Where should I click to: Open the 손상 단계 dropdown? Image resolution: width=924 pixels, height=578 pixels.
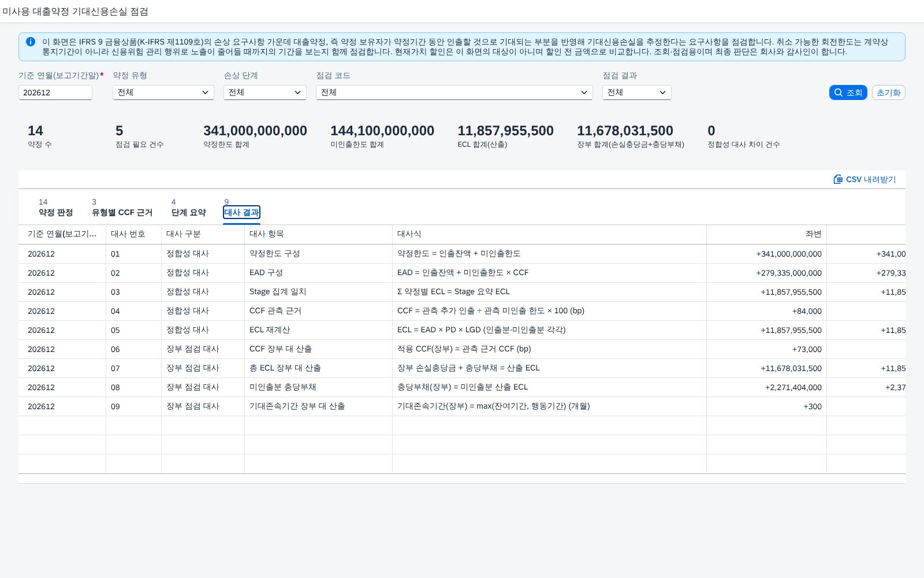[265, 92]
